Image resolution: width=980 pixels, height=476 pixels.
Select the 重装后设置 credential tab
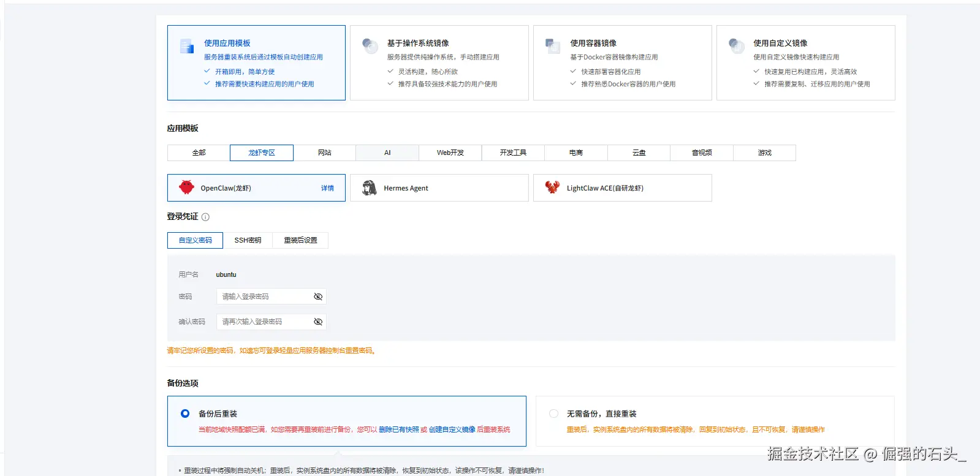[300, 240]
